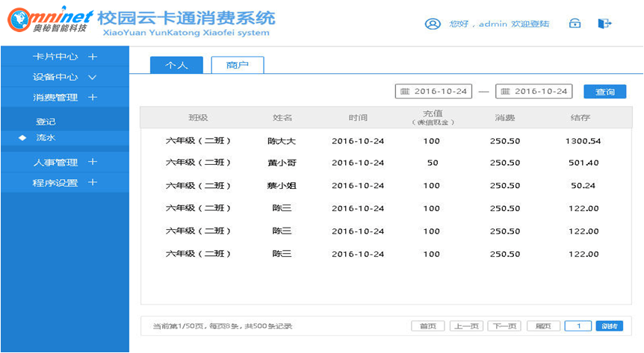Expand 人事管理 with plus icon
This screenshot has width=644, height=353.
pyautogui.click(x=93, y=162)
